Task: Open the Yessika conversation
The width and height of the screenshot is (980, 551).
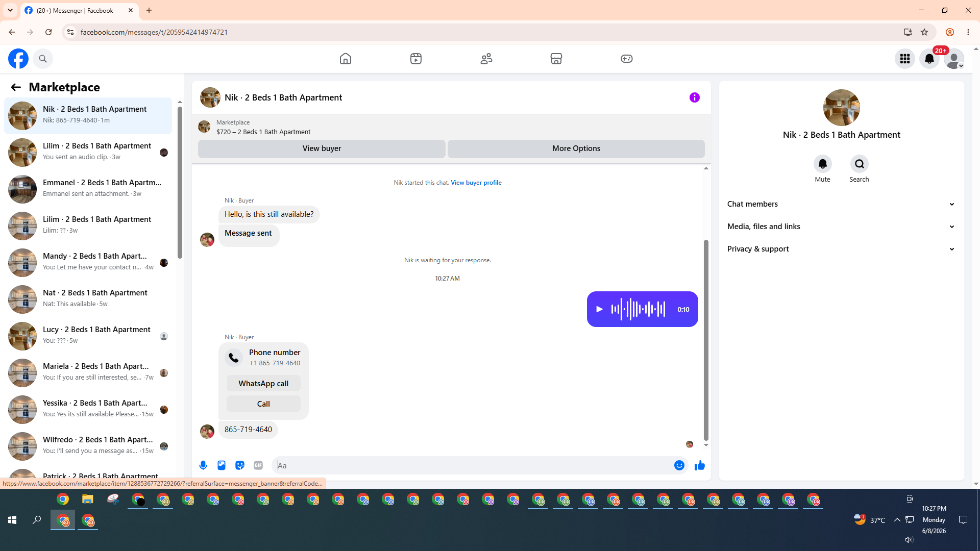Action: click(88, 410)
